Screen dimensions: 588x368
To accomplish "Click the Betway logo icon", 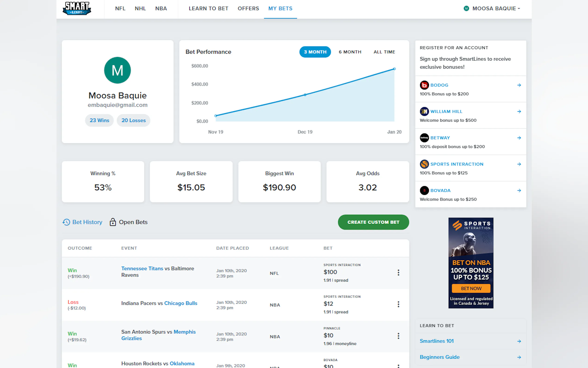I will [424, 138].
